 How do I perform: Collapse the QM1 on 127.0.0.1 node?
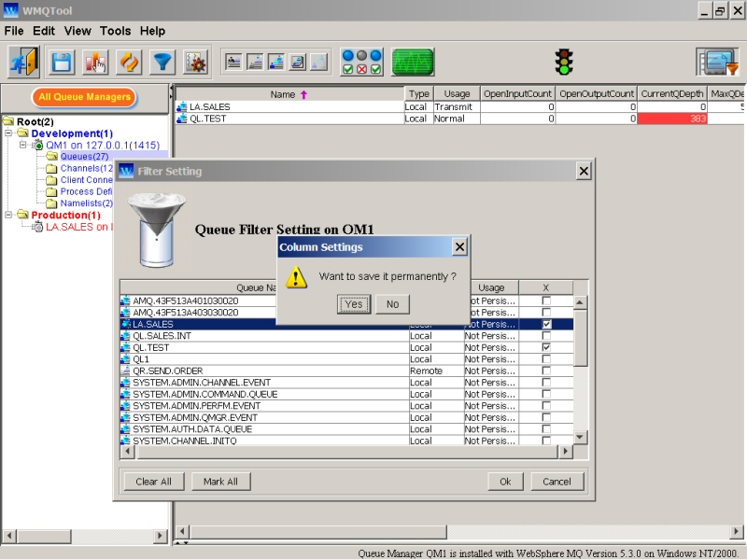[22, 145]
